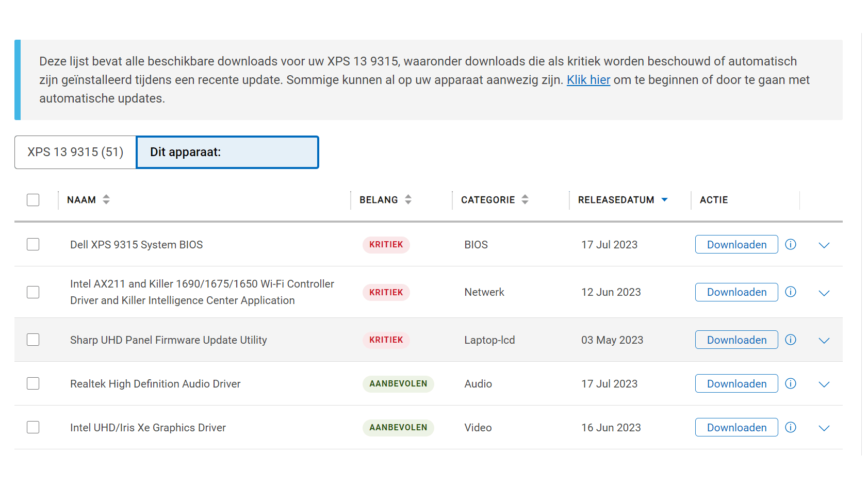
Task: Click the Intel AX211 and Killer Wi-Fi driver name
Action: coord(202,292)
